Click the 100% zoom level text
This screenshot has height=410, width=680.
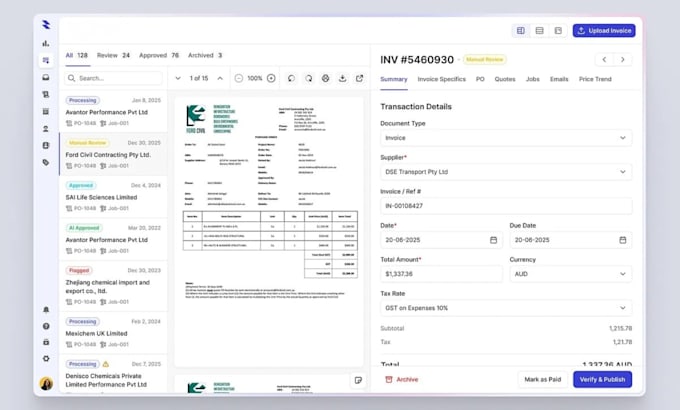tap(255, 78)
